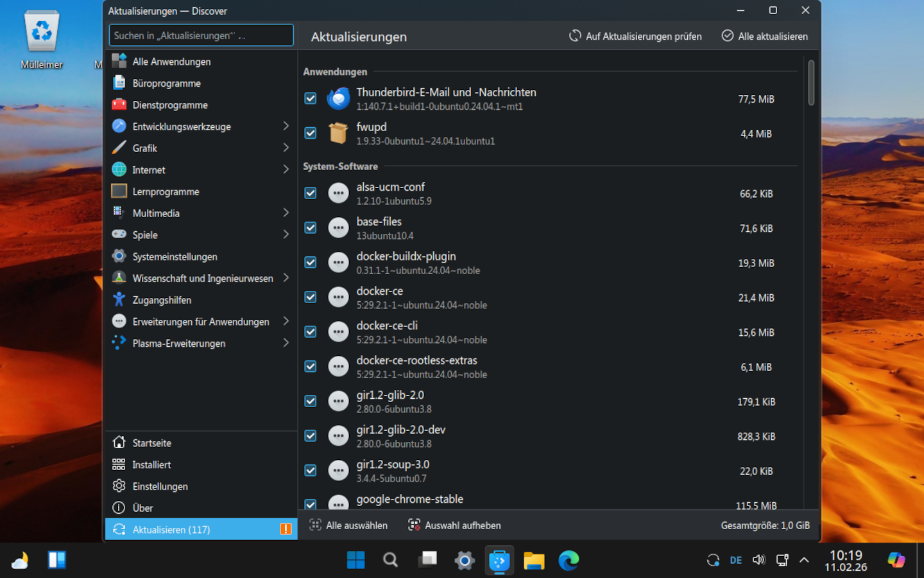Toggle the alsa-ucm-conf checkbox
Image resolution: width=924 pixels, height=578 pixels.
[311, 193]
